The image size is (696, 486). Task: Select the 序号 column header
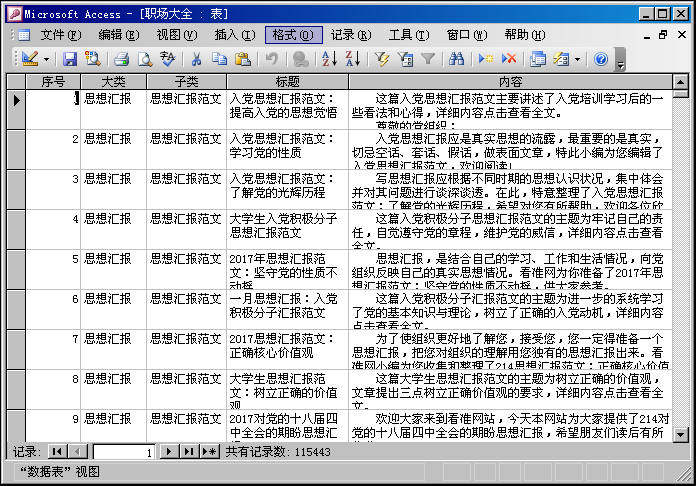(x=53, y=82)
